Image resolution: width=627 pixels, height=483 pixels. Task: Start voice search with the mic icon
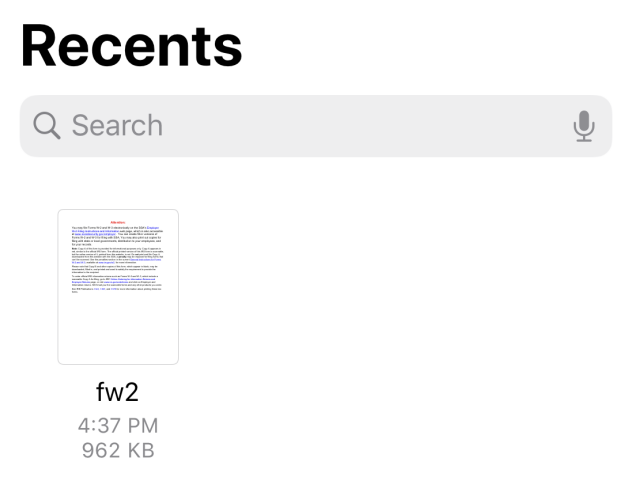point(584,126)
